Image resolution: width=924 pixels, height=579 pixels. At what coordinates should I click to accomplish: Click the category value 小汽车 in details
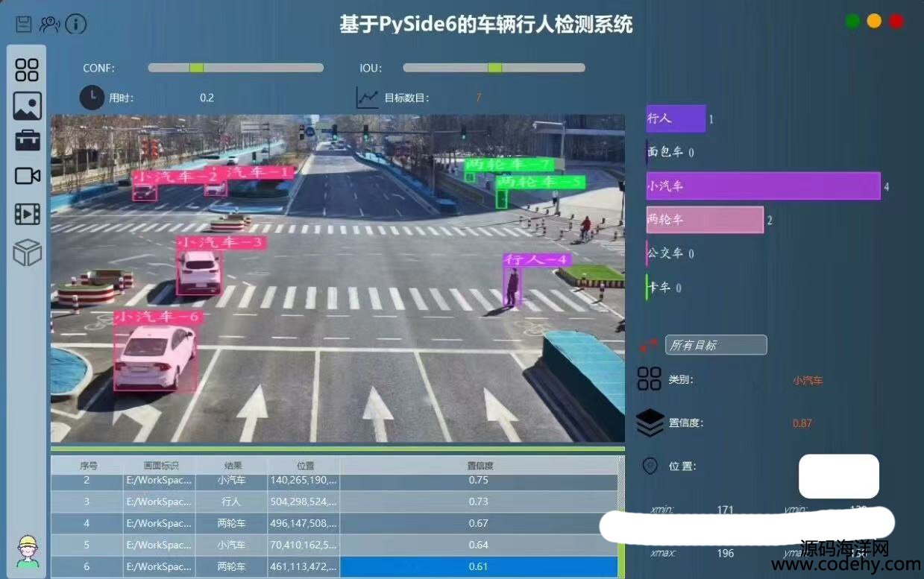tap(808, 380)
